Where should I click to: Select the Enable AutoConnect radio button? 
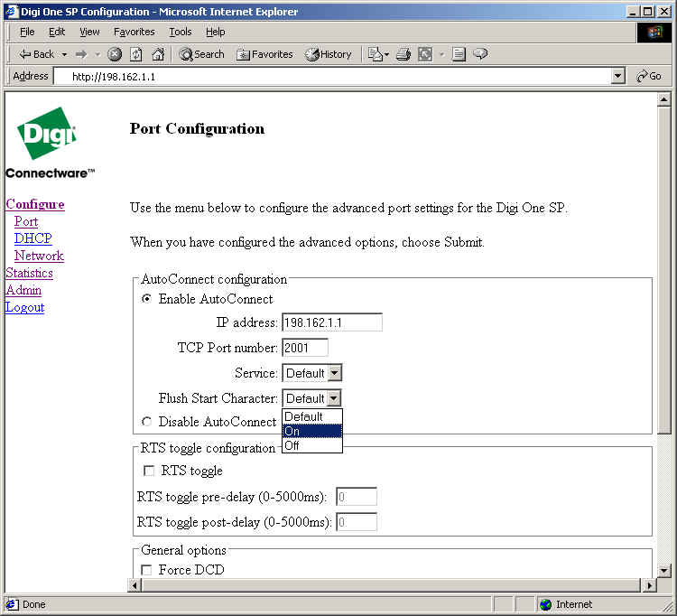point(147,299)
